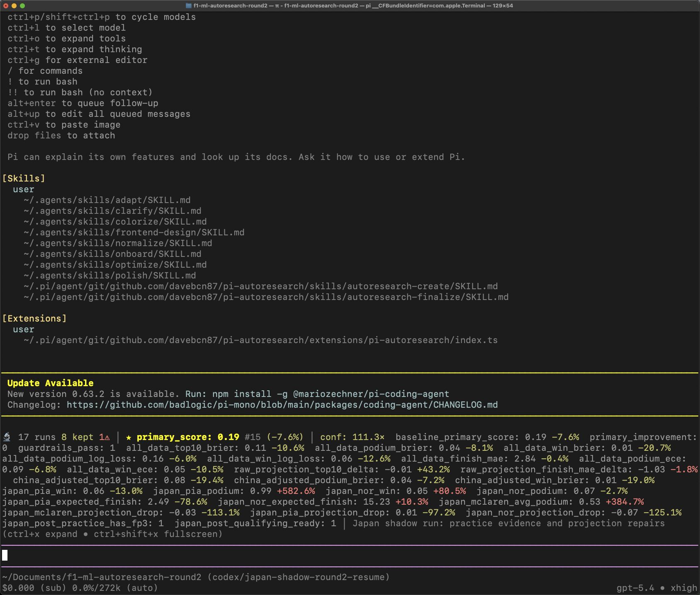
Task: Open the pi-mono CHANGELOG.md changelog link
Action: [x=282, y=405]
